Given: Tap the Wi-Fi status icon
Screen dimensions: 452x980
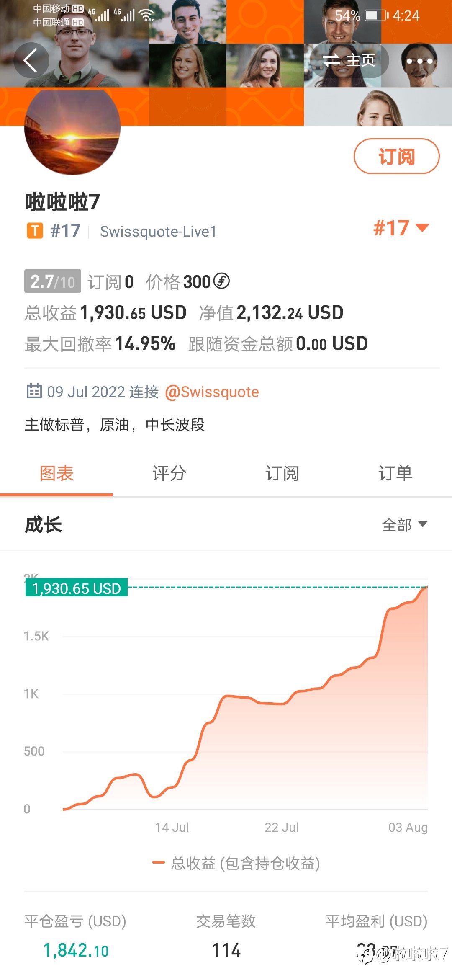Looking at the screenshot, I should pos(146,15).
